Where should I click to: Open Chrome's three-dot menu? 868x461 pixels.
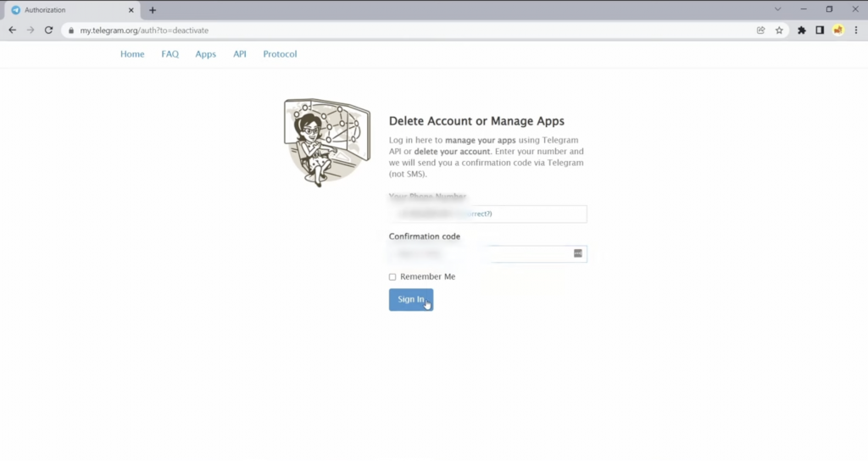pyautogui.click(x=856, y=31)
